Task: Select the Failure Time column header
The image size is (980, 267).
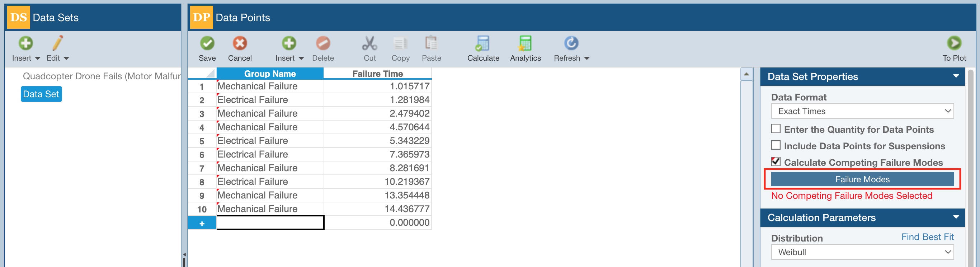Action: coord(377,74)
